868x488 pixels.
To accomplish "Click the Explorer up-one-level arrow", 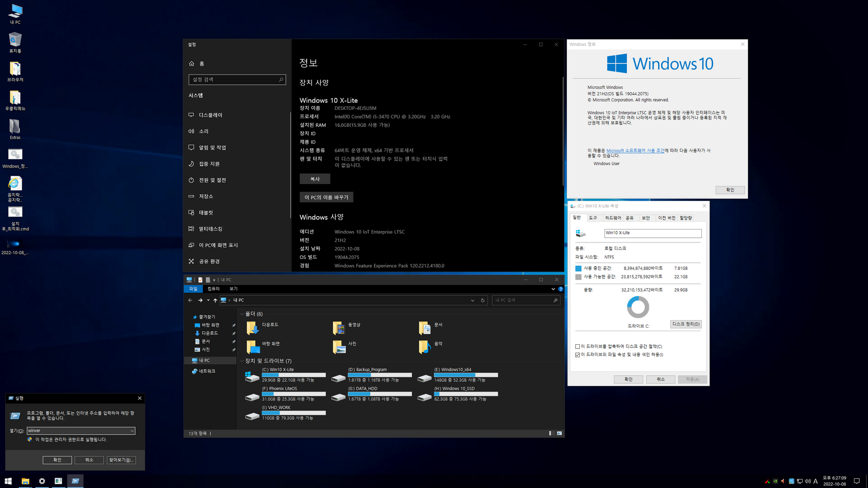I will coord(215,300).
